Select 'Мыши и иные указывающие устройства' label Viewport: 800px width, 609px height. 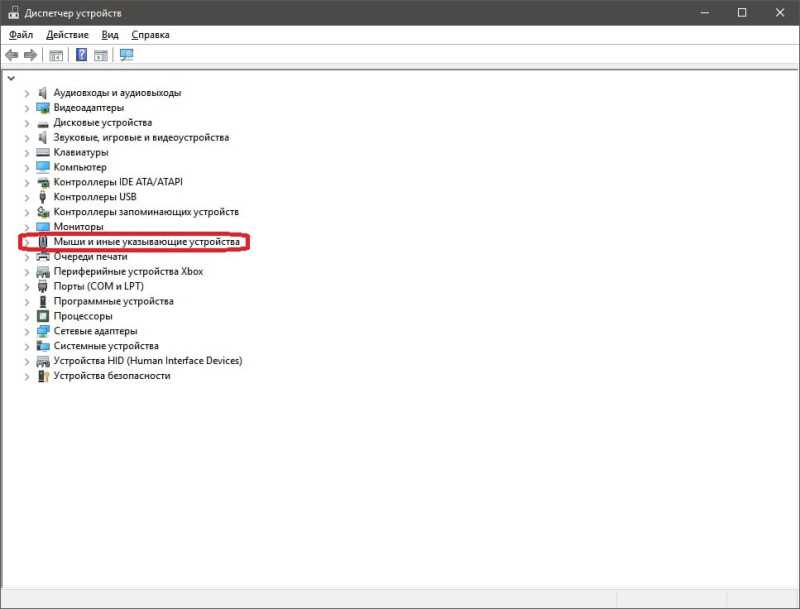pyautogui.click(x=146, y=241)
